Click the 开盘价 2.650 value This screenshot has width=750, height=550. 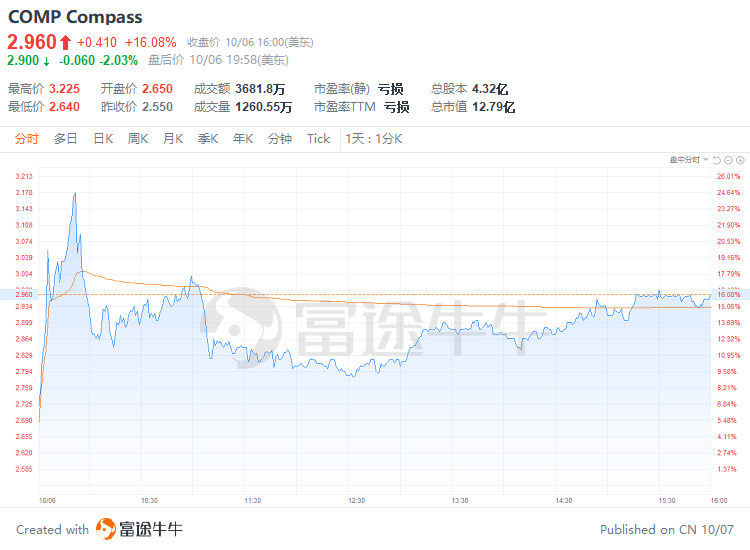tap(157, 89)
